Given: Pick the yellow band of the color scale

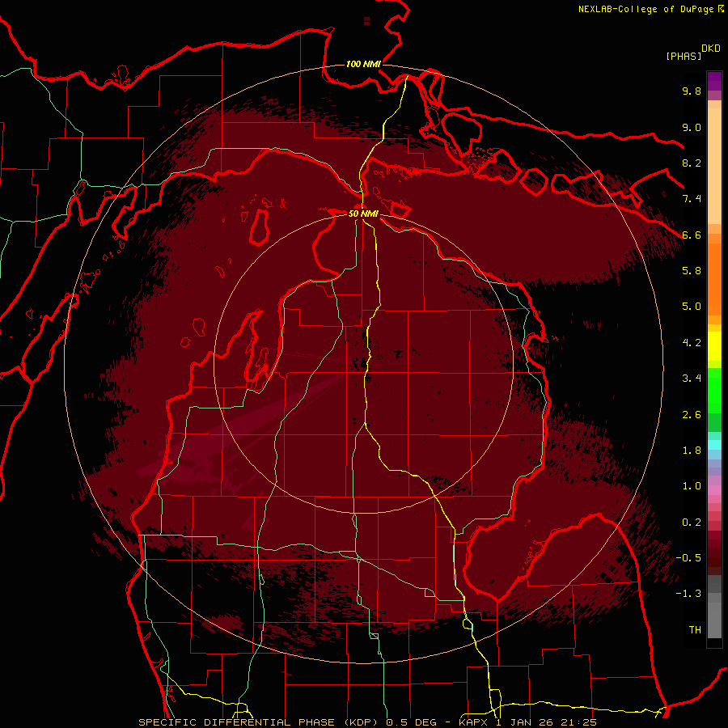Looking at the screenshot, I should (x=714, y=346).
